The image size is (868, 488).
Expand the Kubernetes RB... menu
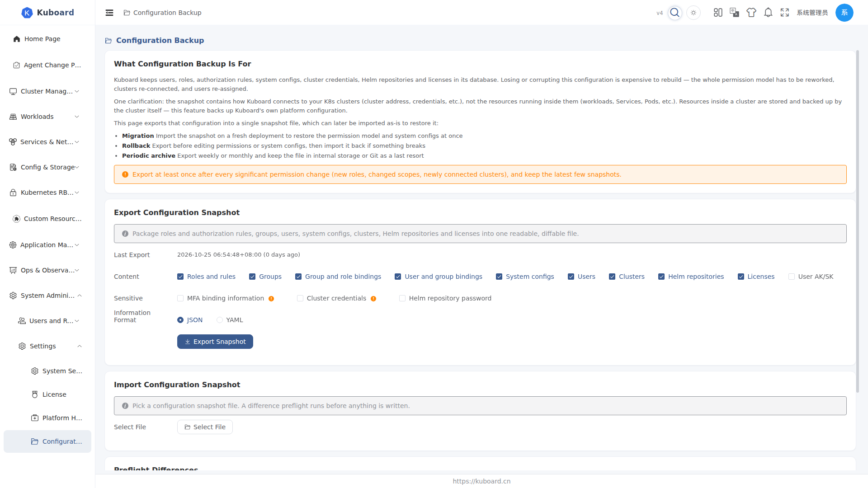(47, 192)
